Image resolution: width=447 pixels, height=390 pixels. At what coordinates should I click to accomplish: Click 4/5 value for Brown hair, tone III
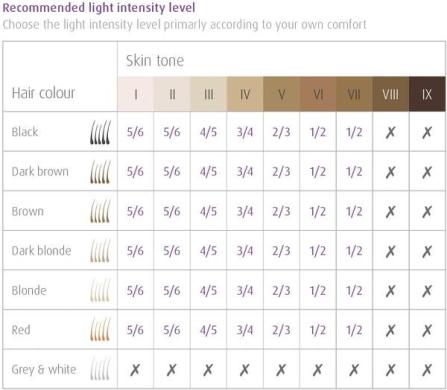coord(208,211)
